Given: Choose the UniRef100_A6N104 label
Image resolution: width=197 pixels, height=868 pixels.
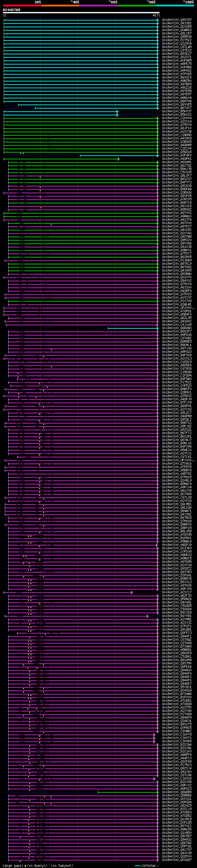Looking at the screenshot, I should pos(176,98).
